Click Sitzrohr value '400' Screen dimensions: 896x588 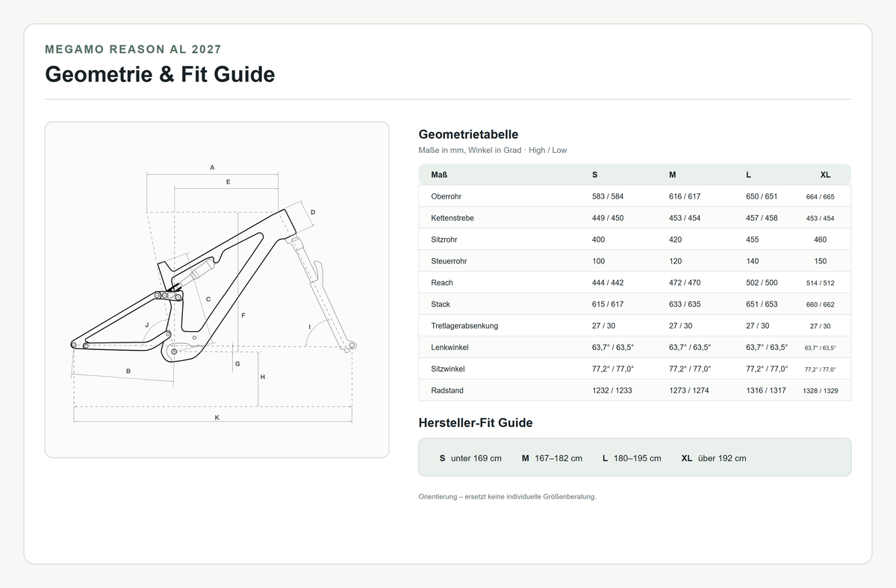pyautogui.click(x=598, y=240)
